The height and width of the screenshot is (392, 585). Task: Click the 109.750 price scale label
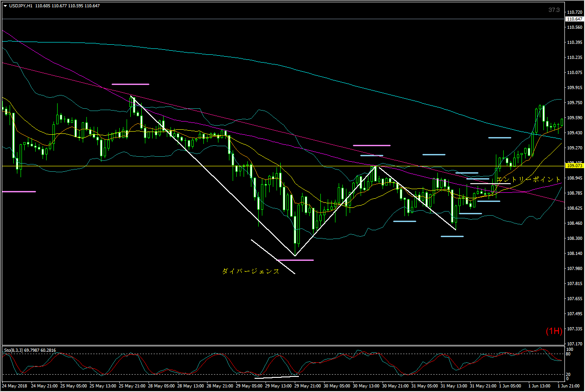pyautogui.click(x=574, y=103)
